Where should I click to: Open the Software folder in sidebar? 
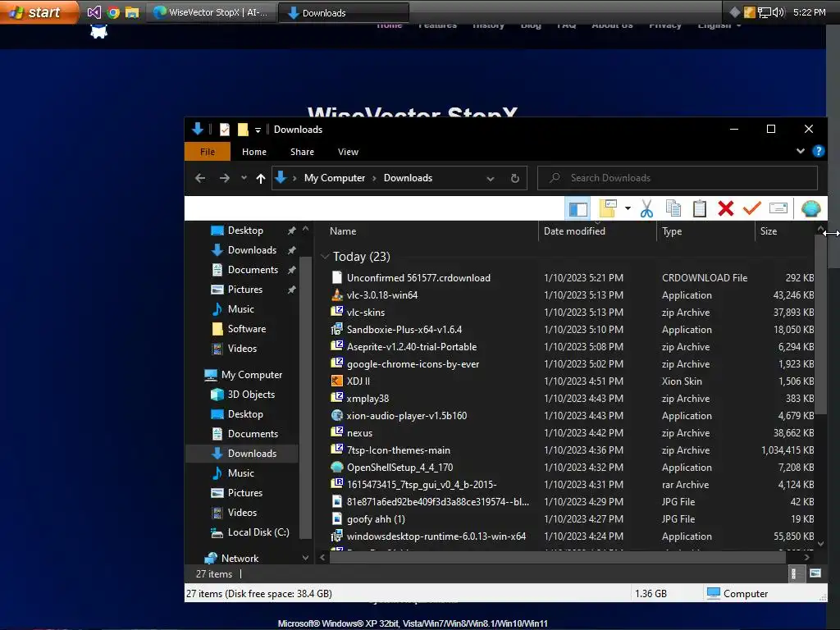click(246, 329)
